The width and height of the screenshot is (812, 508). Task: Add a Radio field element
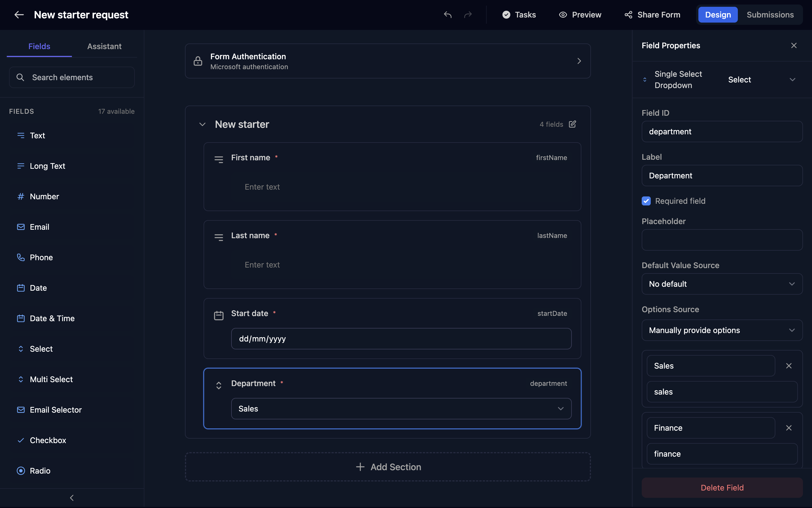click(x=72, y=471)
